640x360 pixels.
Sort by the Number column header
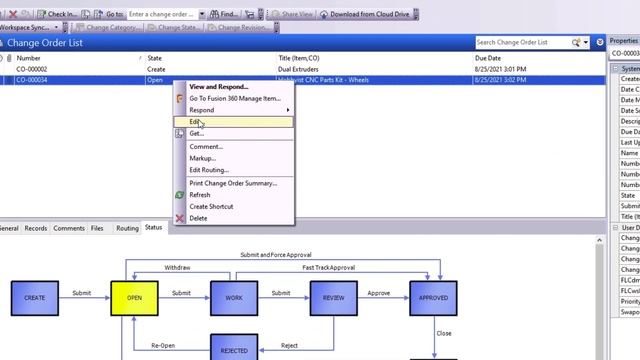tap(28, 58)
